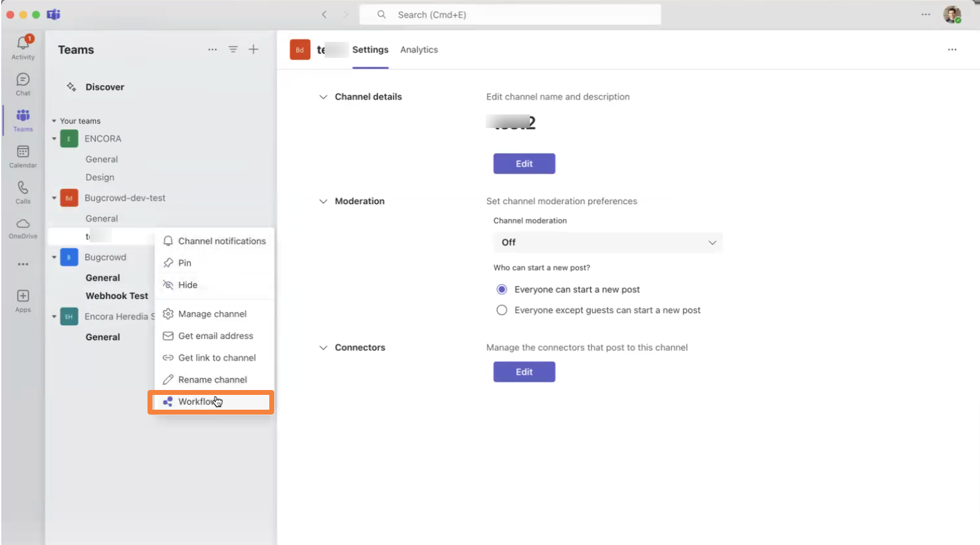Open settings and more ellipsis near profile

[x=925, y=14]
